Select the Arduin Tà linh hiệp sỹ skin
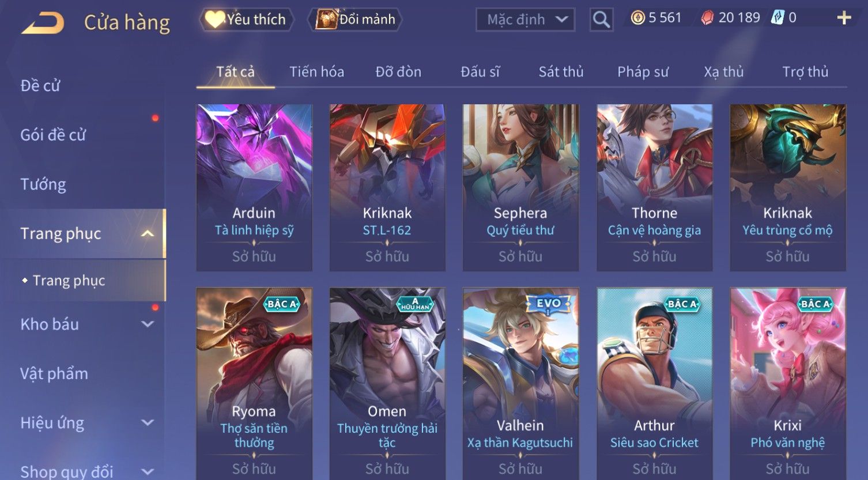 tap(254, 188)
